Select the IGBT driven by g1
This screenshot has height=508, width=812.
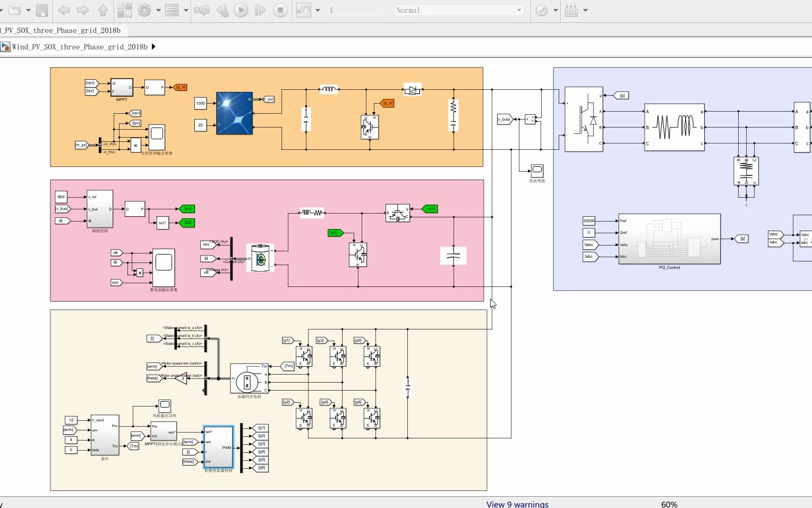click(x=304, y=355)
